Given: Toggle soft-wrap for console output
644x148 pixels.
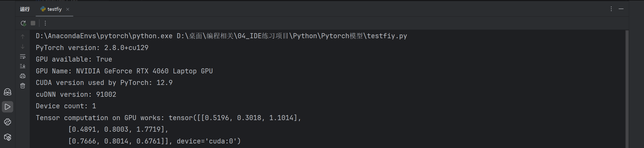Looking at the screenshot, I should tap(23, 57).
